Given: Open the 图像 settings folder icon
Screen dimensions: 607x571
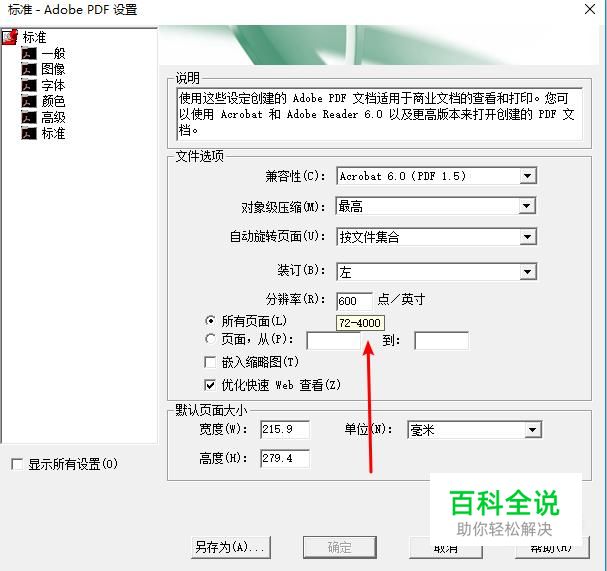Looking at the screenshot, I should tap(29, 69).
